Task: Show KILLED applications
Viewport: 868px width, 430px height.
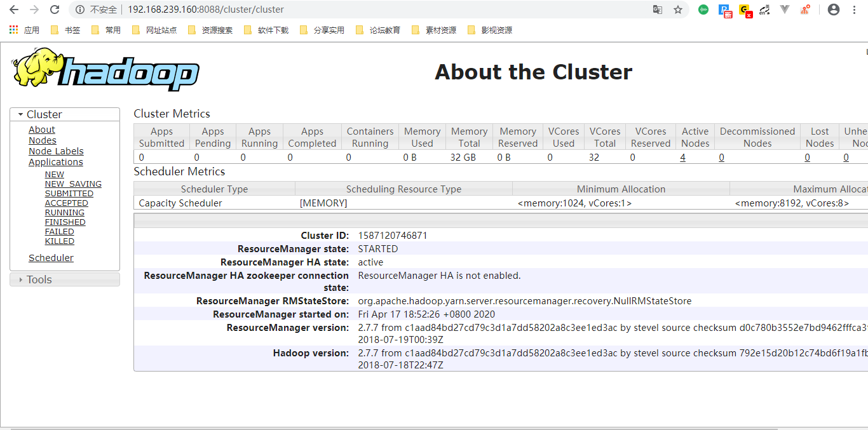Action: click(x=60, y=241)
